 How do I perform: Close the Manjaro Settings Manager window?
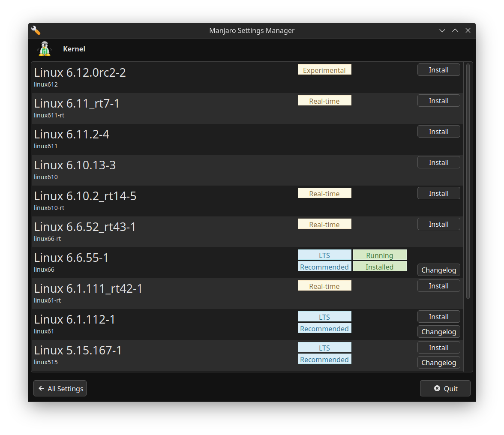468,30
